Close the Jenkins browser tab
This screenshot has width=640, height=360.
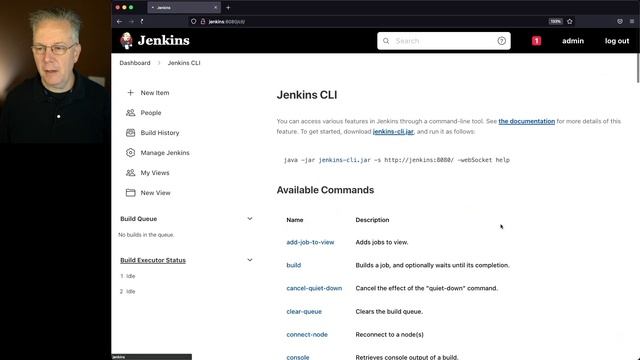pos(216,7)
